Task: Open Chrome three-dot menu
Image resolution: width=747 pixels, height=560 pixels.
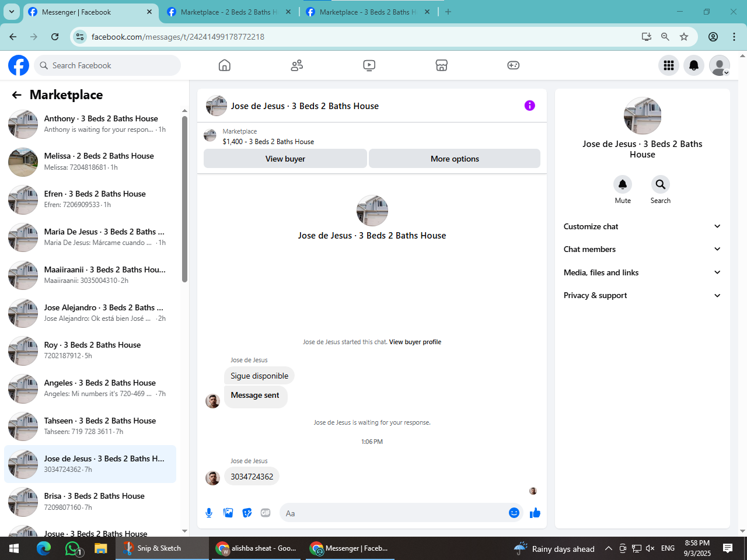Action: [x=734, y=37]
